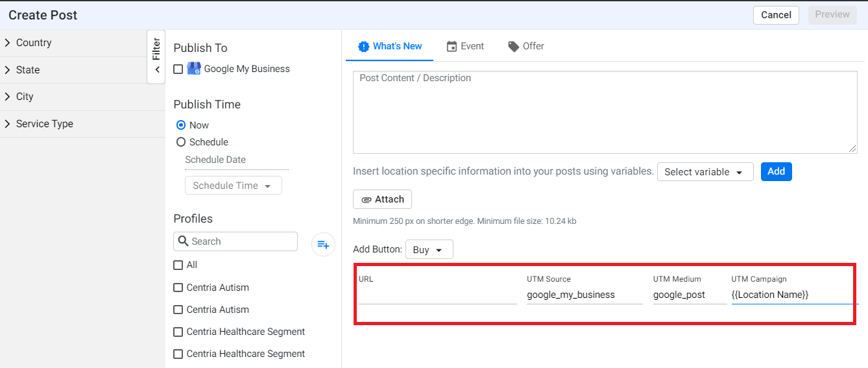
Task: Click the Attach button
Action: tap(382, 199)
